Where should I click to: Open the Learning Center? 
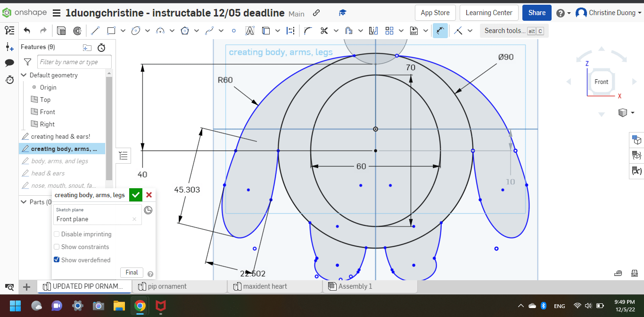tap(489, 13)
